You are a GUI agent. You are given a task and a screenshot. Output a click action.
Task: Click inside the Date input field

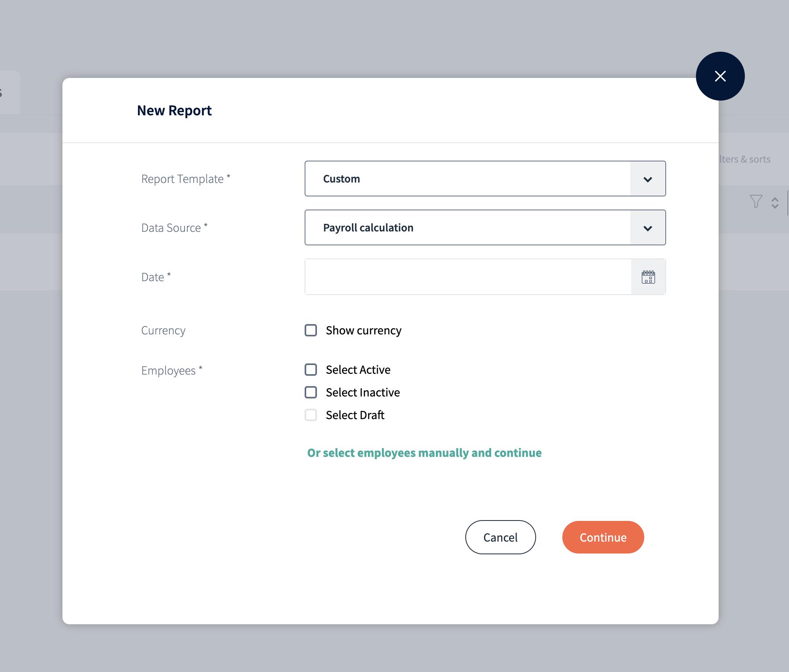tap(467, 277)
